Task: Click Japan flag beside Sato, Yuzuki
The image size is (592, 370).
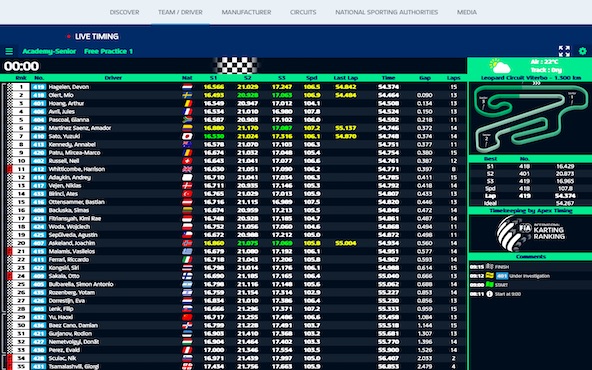Action: tap(187, 136)
